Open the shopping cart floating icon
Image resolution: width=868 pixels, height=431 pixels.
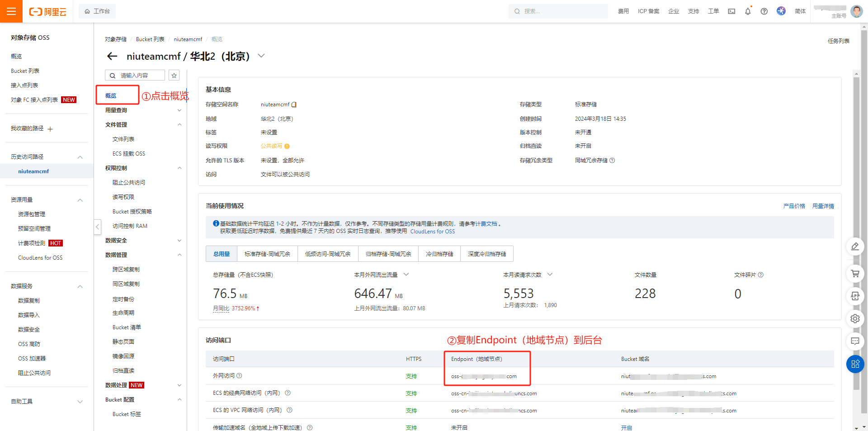(855, 273)
